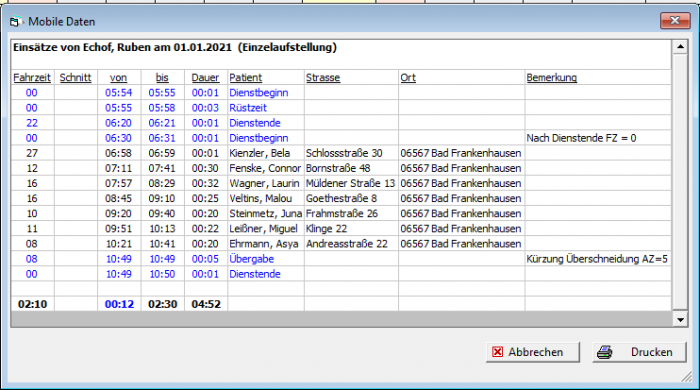
Task: Click remark Nach Dienstende FZ = 0
Action: point(581,138)
